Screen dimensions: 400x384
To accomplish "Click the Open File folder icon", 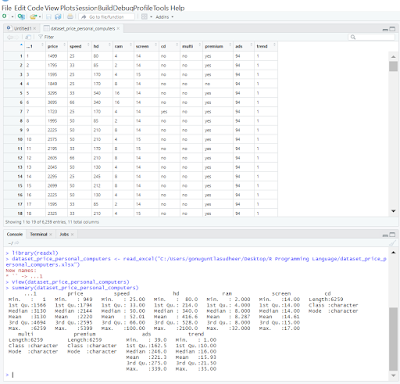I will click(33, 17).
